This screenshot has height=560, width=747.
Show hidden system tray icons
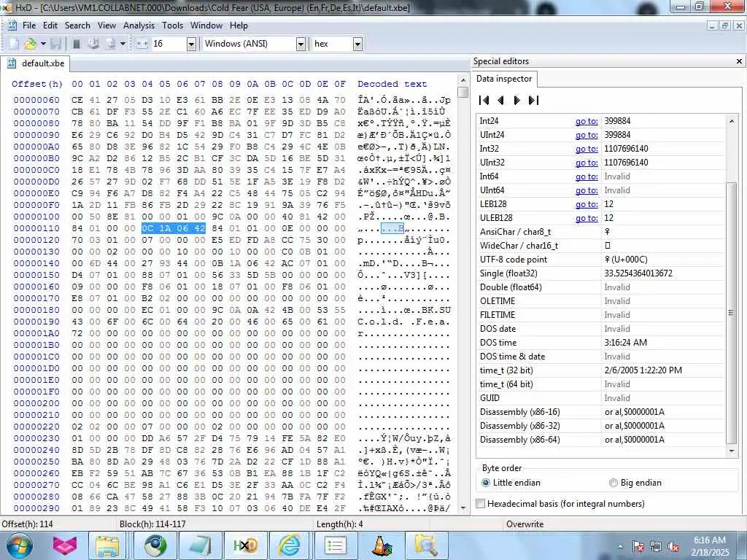[x=620, y=547]
